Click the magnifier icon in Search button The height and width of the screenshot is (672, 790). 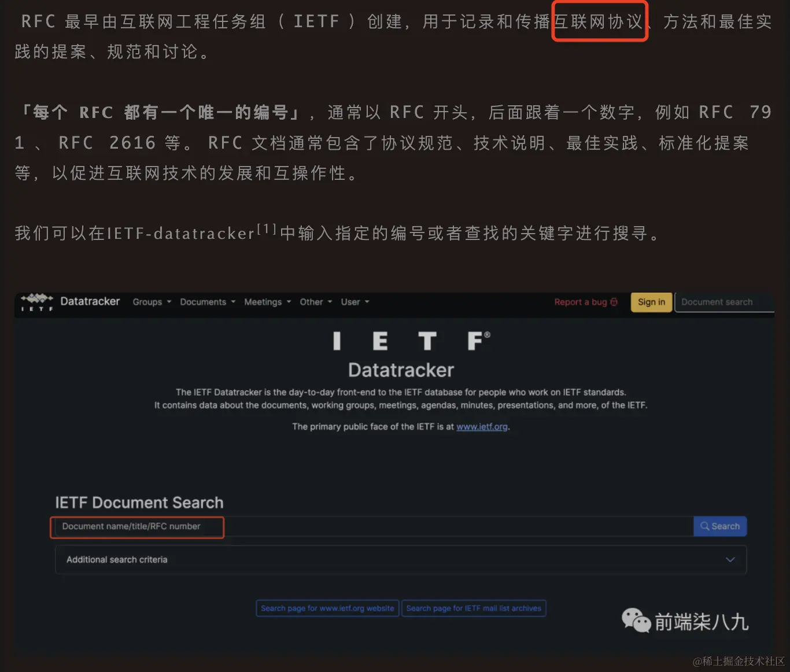[704, 526]
